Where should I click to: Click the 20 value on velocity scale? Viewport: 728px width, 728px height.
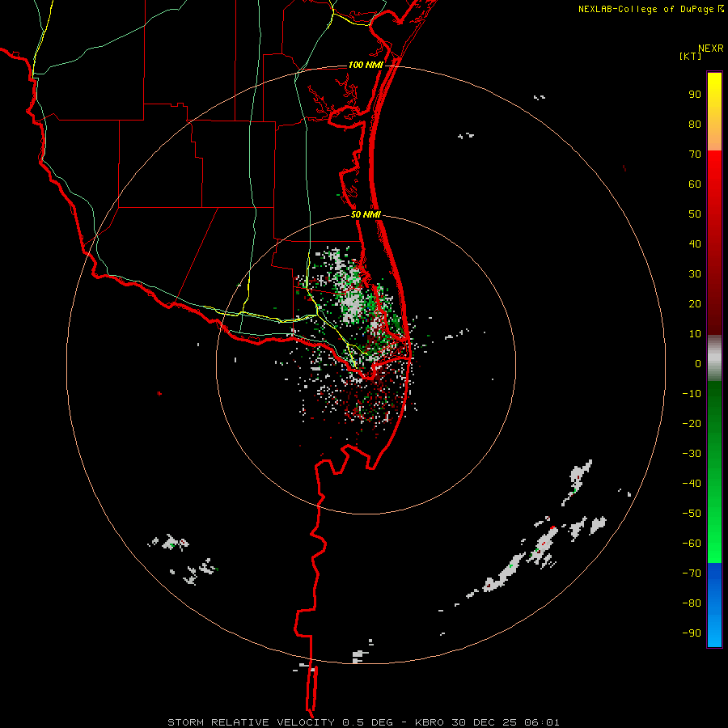click(695, 303)
